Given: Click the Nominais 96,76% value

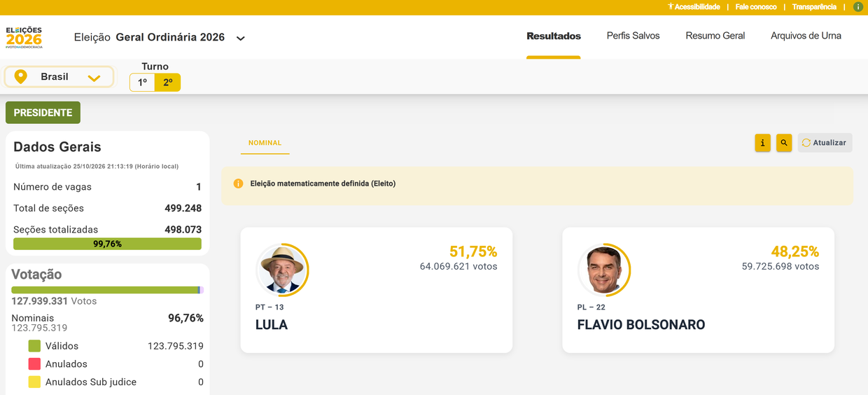Looking at the screenshot, I should tap(185, 318).
